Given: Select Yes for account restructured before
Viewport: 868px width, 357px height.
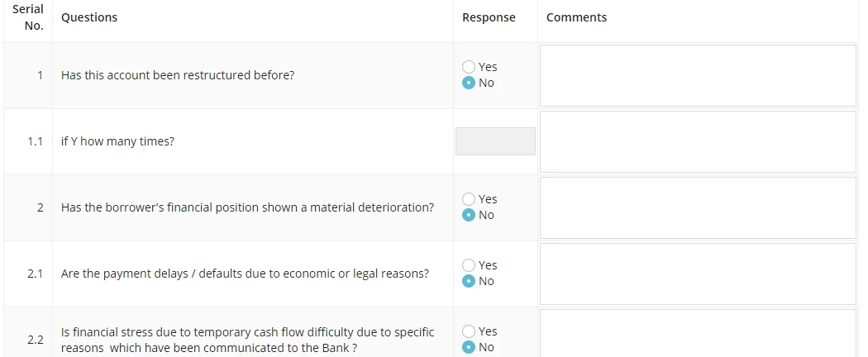Looking at the screenshot, I should click(x=469, y=67).
